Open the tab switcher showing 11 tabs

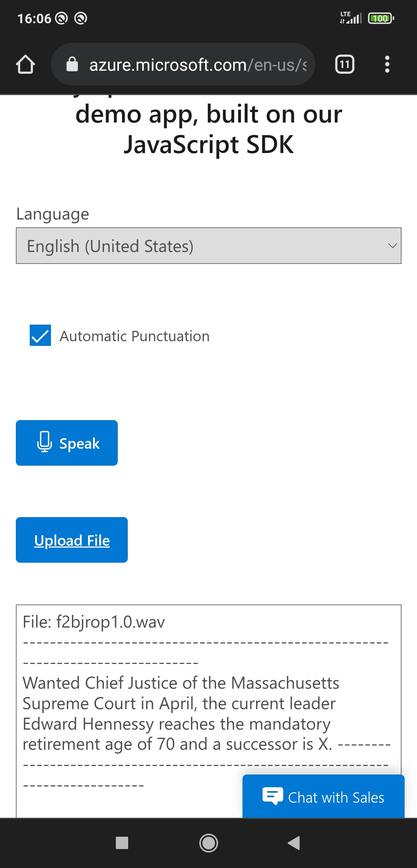click(345, 64)
